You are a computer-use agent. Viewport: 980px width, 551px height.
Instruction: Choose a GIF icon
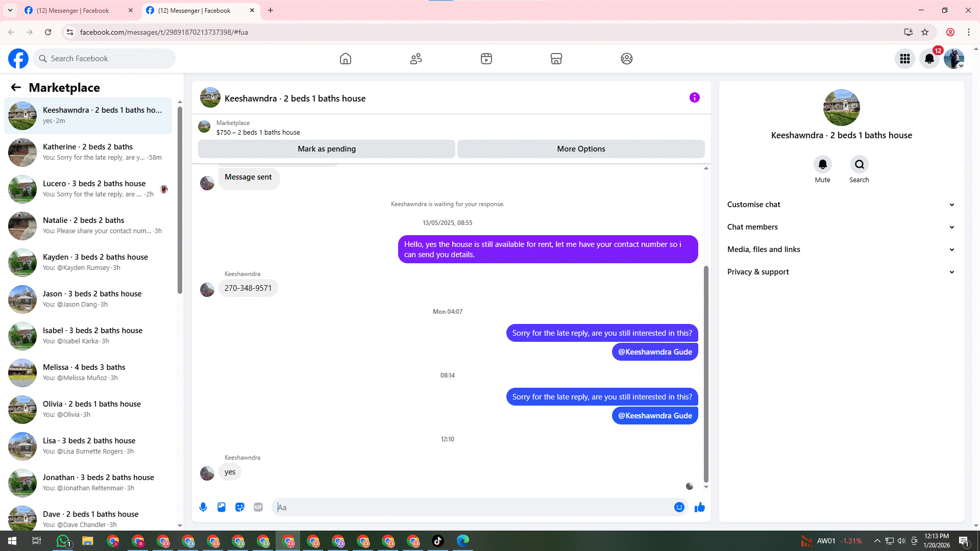point(258,507)
